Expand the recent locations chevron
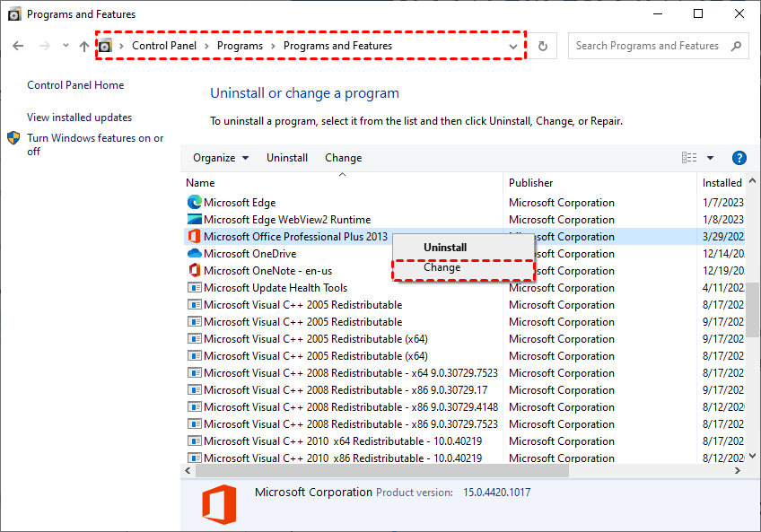761x532 pixels. click(66, 46)
